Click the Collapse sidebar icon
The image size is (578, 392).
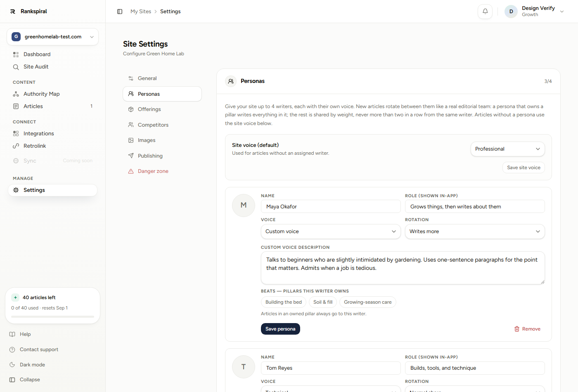12,380
